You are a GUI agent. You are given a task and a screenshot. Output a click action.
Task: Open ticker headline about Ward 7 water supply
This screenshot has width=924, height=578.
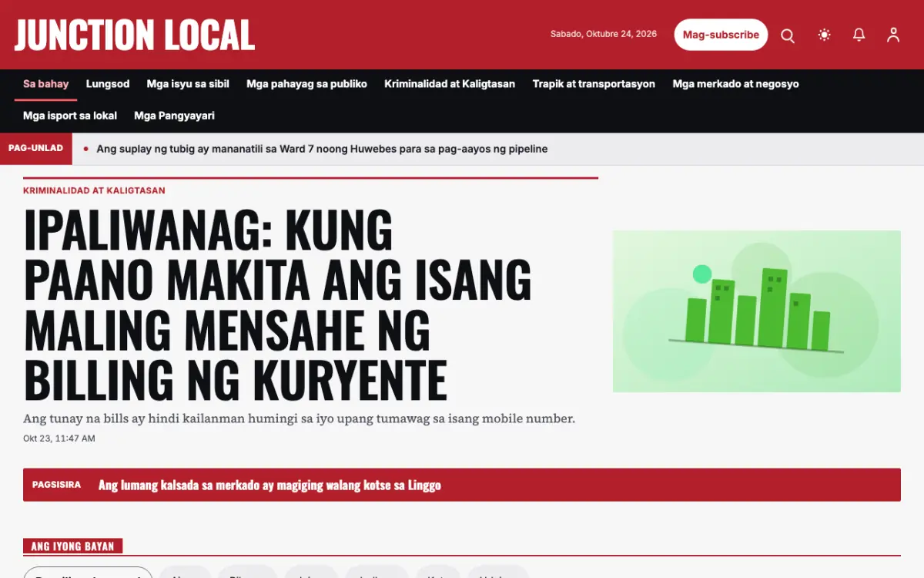point(322,149)
